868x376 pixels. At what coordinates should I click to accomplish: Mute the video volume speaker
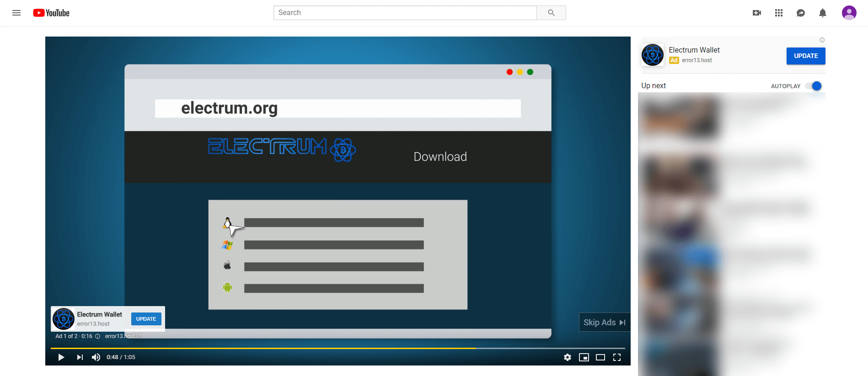tap(96, 357)
